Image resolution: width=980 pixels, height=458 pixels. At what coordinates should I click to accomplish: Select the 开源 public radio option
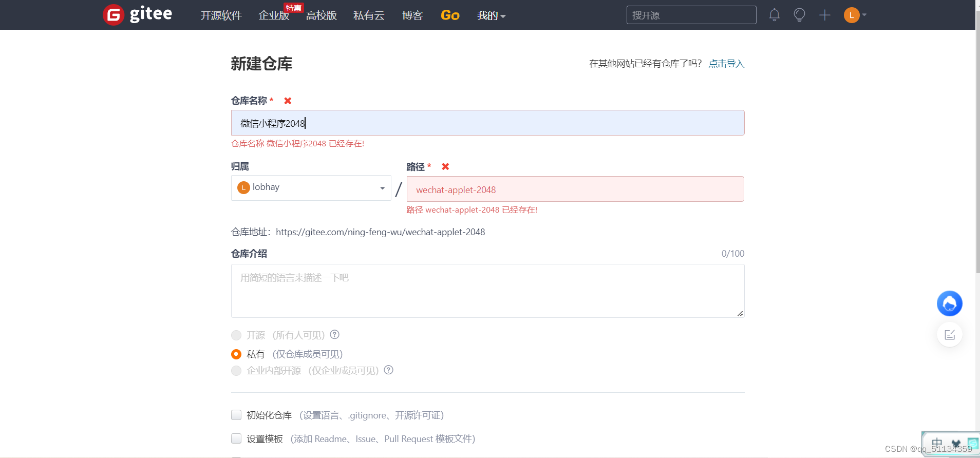click(236, 335)
